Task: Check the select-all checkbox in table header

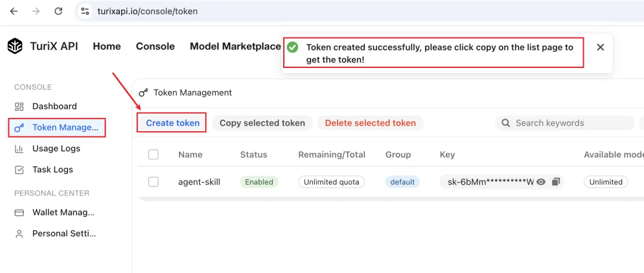Action: (153, 154)
